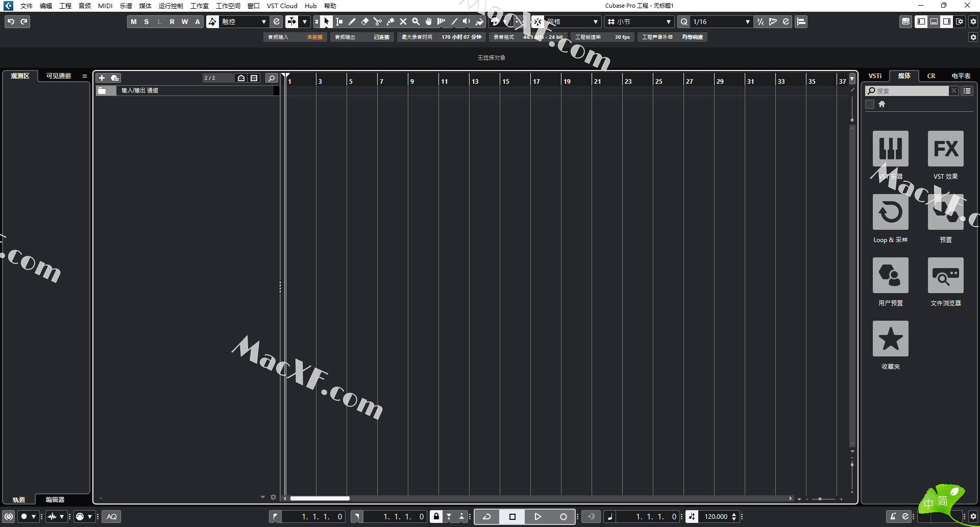Toggle Mute all (M) state button
This screenshot has width=980, height=527.
tap(134, 21)
